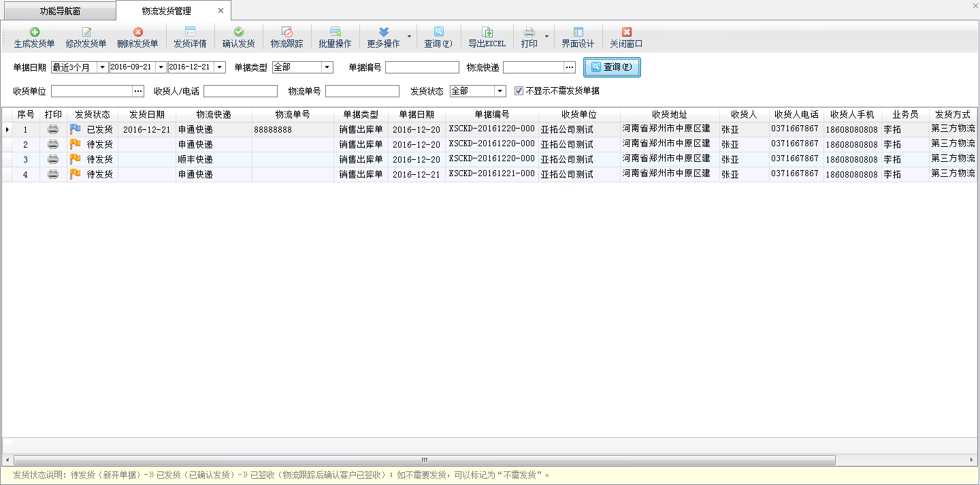Click the horizontal scrollbar at the bottom
Screen dimensions: 980x485
pos(423,460)
